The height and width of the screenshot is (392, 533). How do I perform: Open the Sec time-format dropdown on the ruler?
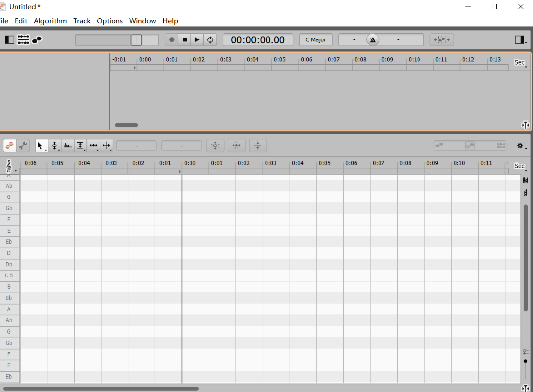click(x=519, y=166)
